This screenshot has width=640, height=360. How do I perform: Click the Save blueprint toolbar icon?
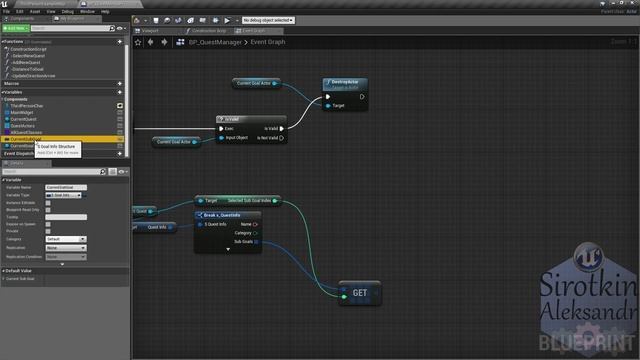(x=156, y=20)
